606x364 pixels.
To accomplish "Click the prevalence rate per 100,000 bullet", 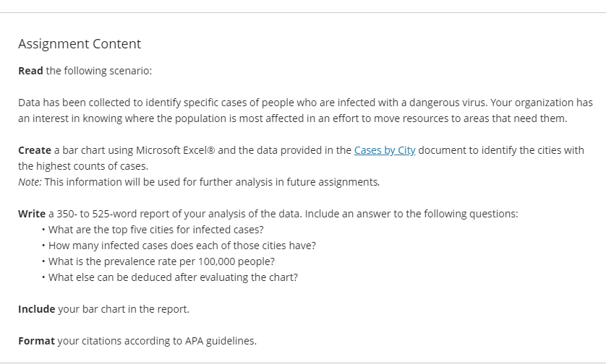I will (x=161, y=261).
